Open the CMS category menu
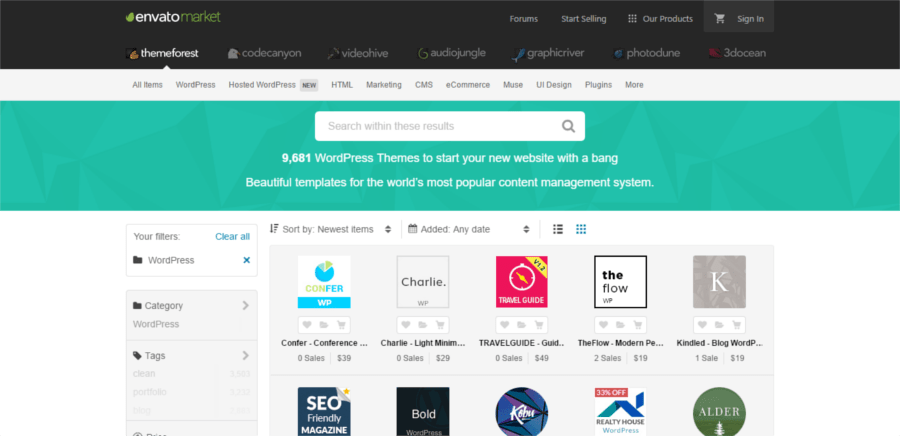Viewport: 900px width, 436px height. pyautogui.click(x=424, y=85)
